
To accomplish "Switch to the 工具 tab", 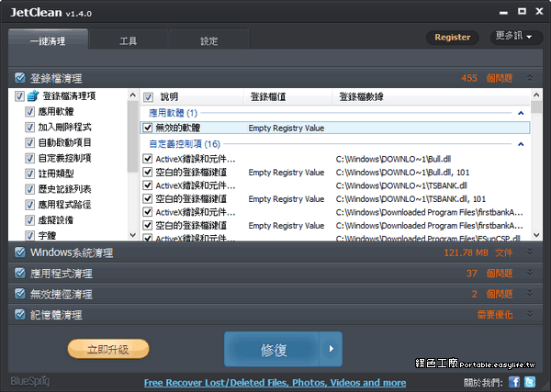I will [x=129, y=40].
